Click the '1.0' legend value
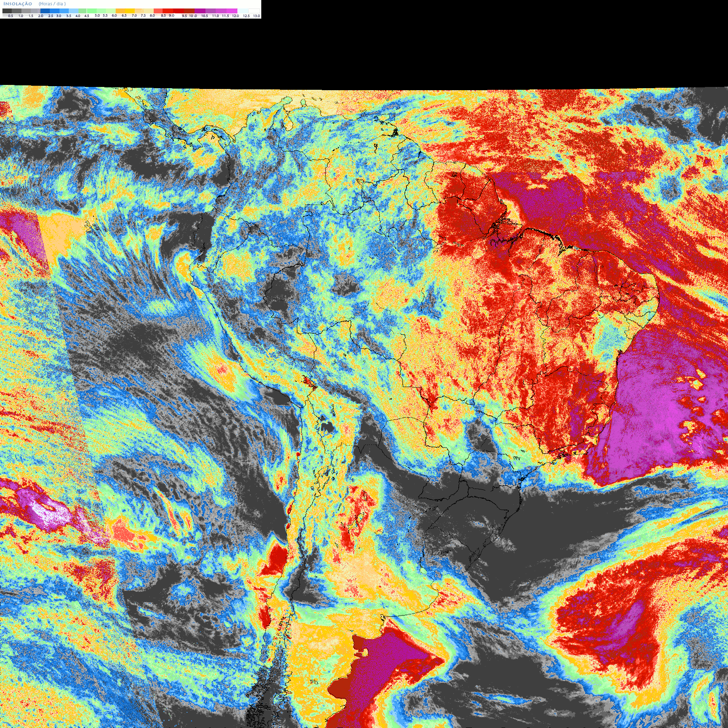 pos(21,16)
